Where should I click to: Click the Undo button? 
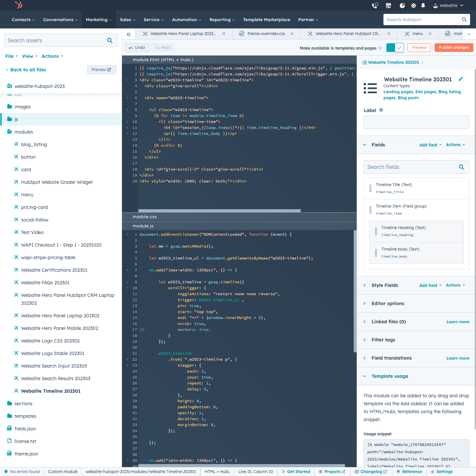coord(137,48)
